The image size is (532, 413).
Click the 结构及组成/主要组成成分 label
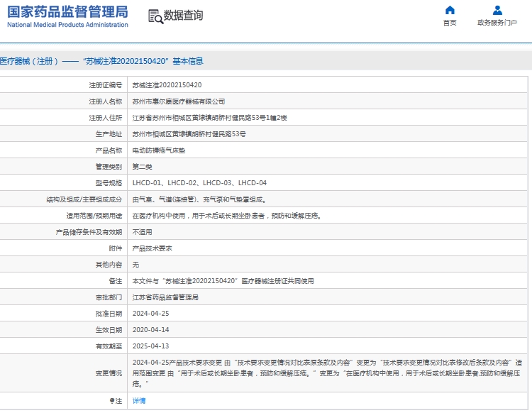tap(84, 199)
